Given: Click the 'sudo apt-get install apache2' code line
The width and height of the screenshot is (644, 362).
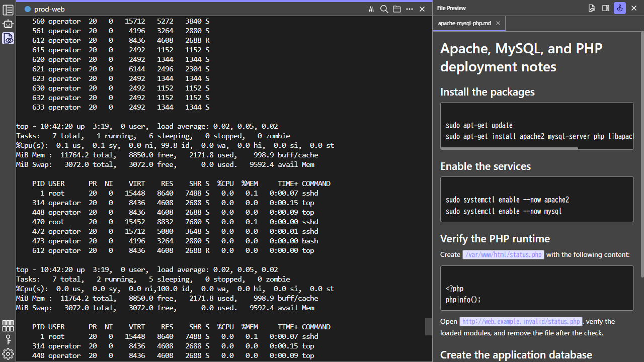Looking at the screenshot, I should tap(539, 137).
